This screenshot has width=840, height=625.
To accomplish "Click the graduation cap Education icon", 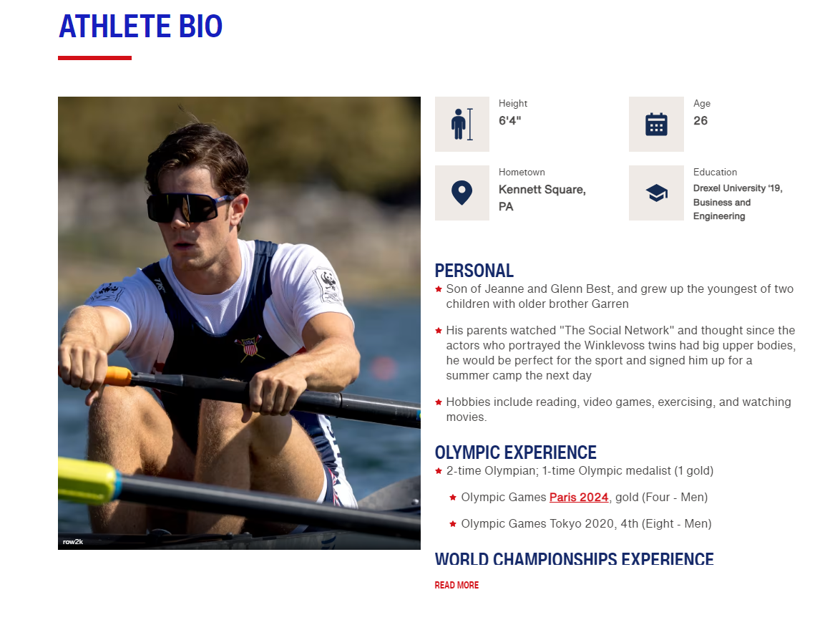I will click(x=656, y=193).
